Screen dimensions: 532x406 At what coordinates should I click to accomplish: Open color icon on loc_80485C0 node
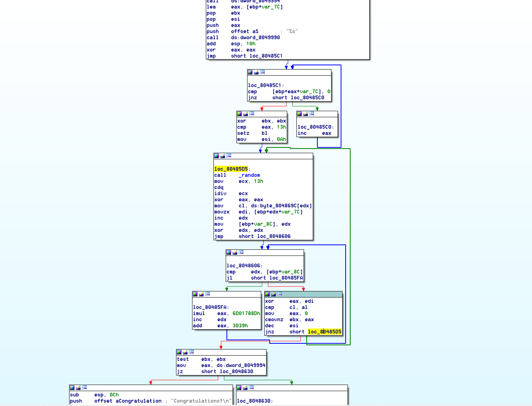299,114
